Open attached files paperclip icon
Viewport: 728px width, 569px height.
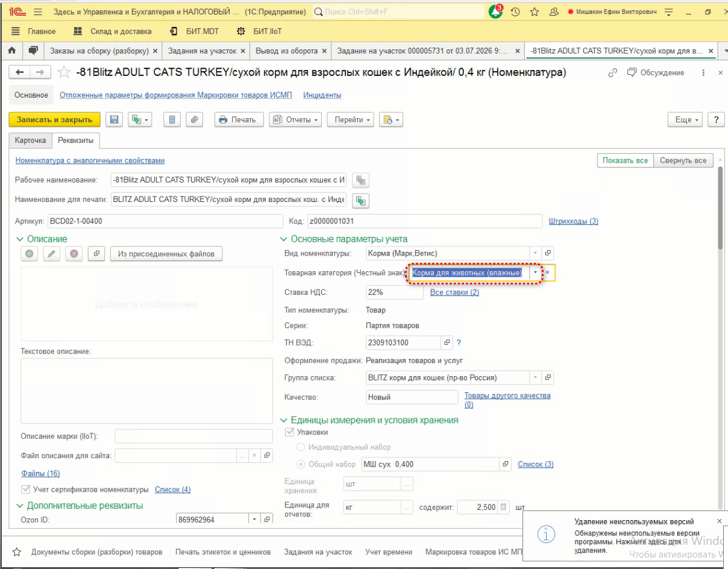(194, 119)
